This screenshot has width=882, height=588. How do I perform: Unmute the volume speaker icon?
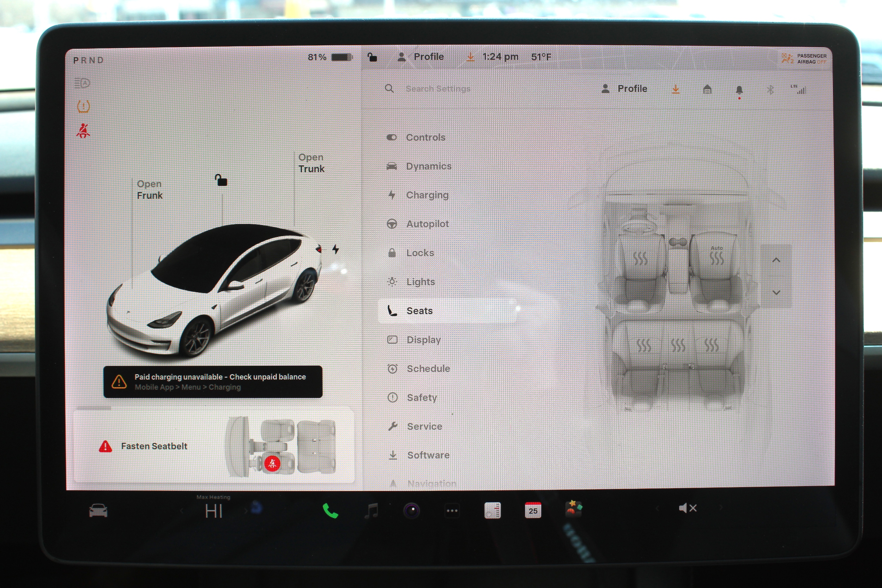pyautogui.click(x=687, y=508)
